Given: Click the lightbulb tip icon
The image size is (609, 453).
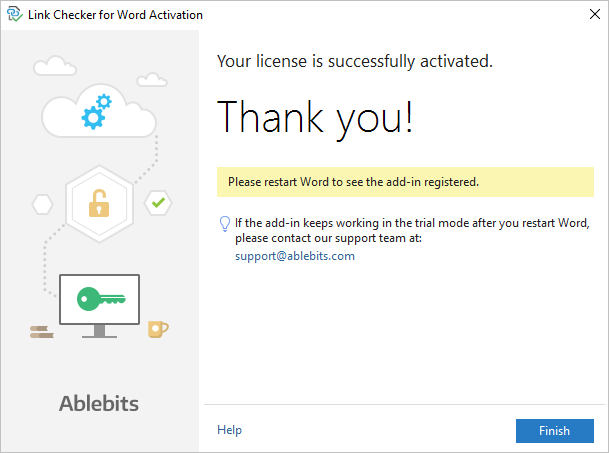Looking at the screenshot, I should click(x=225, y=224).
